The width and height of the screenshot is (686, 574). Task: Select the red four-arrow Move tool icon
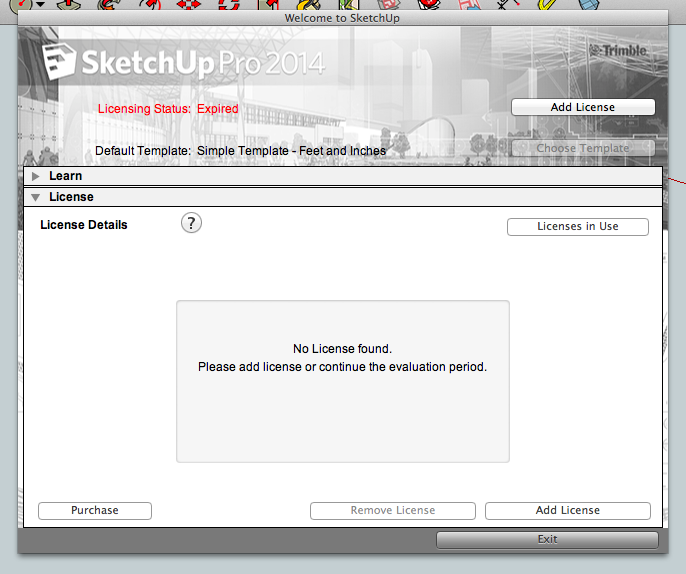click(190, 4)
